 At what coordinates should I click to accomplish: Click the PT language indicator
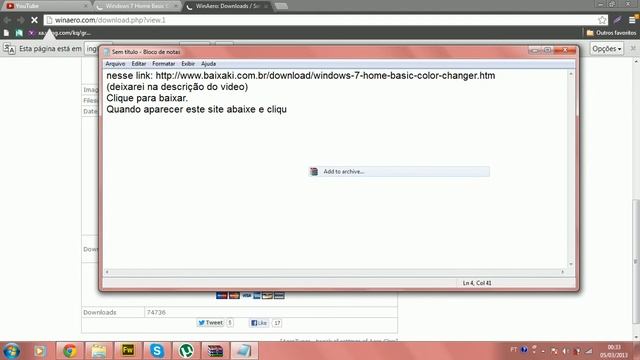point(514,350)
